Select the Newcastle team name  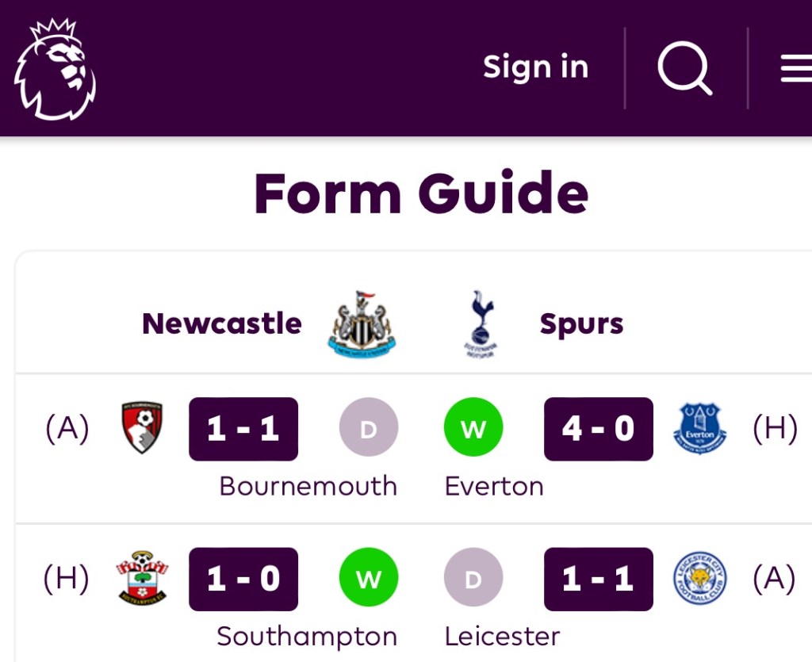(x=222, y=323)
